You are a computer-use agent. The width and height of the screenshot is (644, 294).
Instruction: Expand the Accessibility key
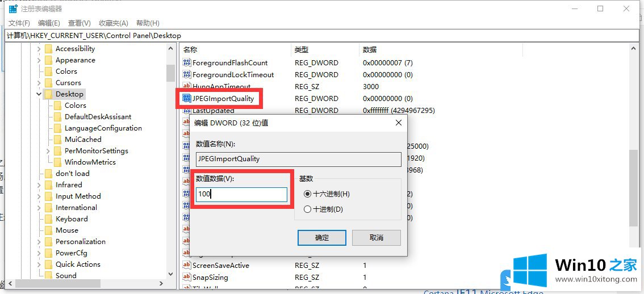pyautogui.click(x=39, y=49)
